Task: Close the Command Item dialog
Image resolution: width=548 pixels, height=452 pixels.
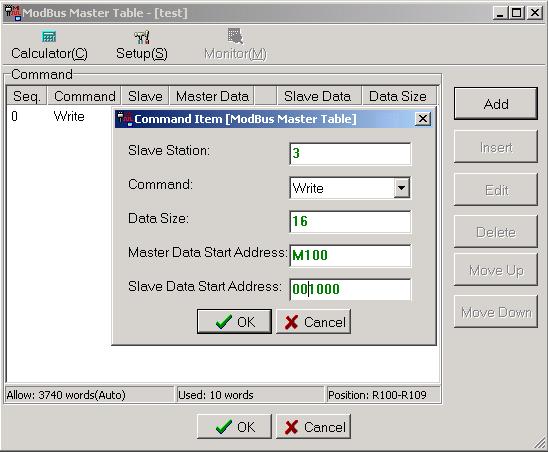Action: point(423,119)
